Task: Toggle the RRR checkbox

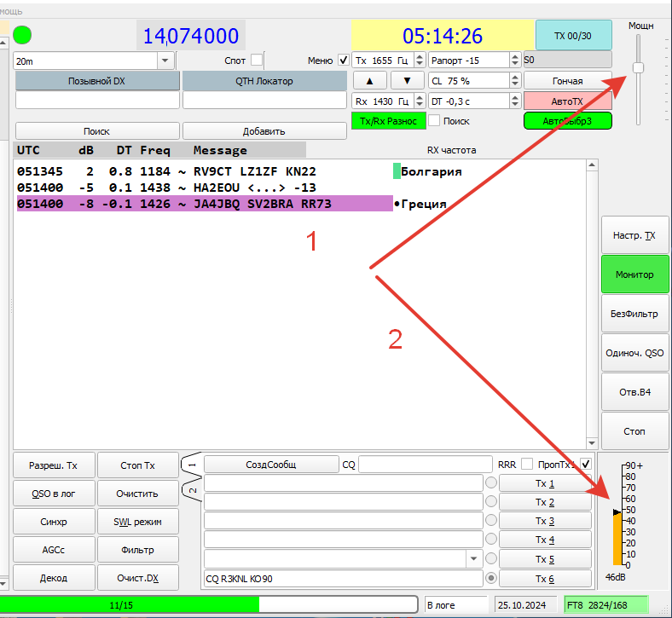Action: pyautogui.click(x=527, y=465)
